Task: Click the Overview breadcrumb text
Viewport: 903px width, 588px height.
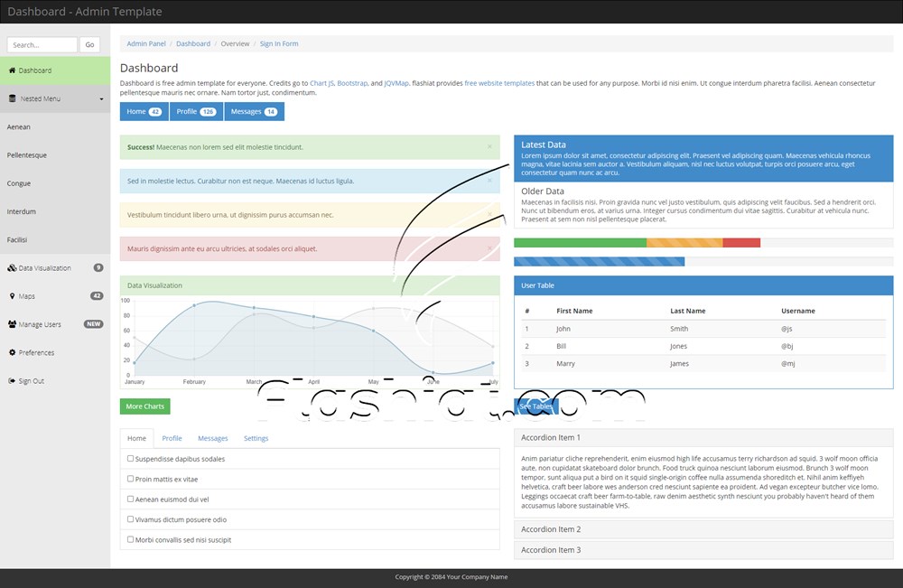Action: (235, 43)
